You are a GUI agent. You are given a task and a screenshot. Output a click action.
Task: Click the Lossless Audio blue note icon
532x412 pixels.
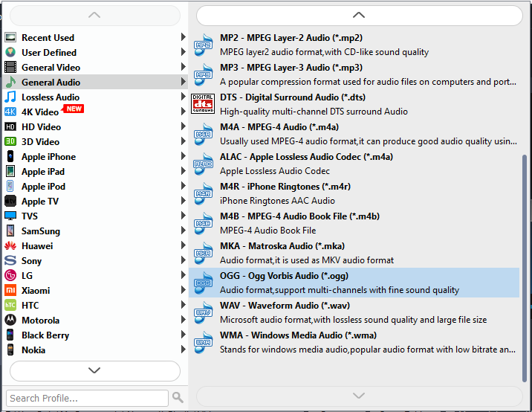10,97
